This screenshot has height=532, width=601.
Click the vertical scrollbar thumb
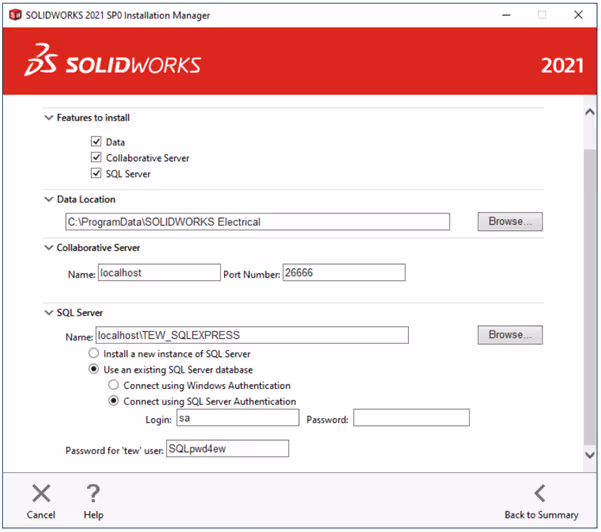[x=590, y=297]
